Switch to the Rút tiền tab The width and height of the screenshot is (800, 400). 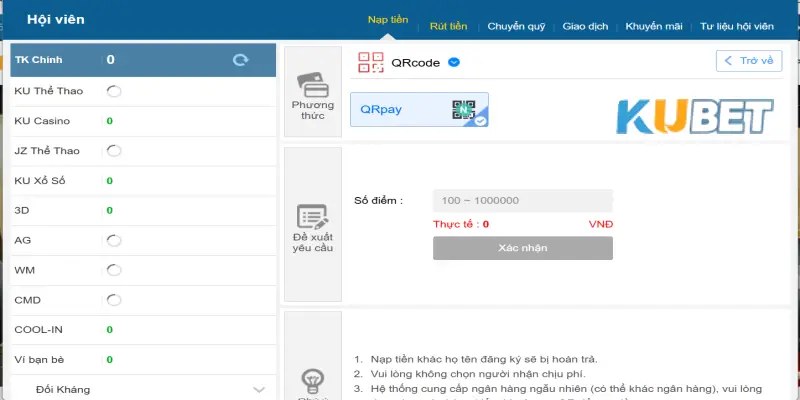[448, 27]
